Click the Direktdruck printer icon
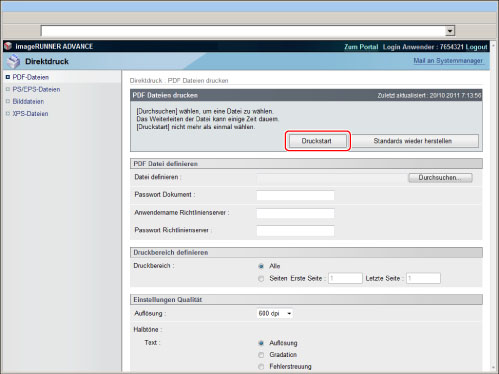Image resolution: width=499 pixels, height=374 pixels. click(14, 61)
